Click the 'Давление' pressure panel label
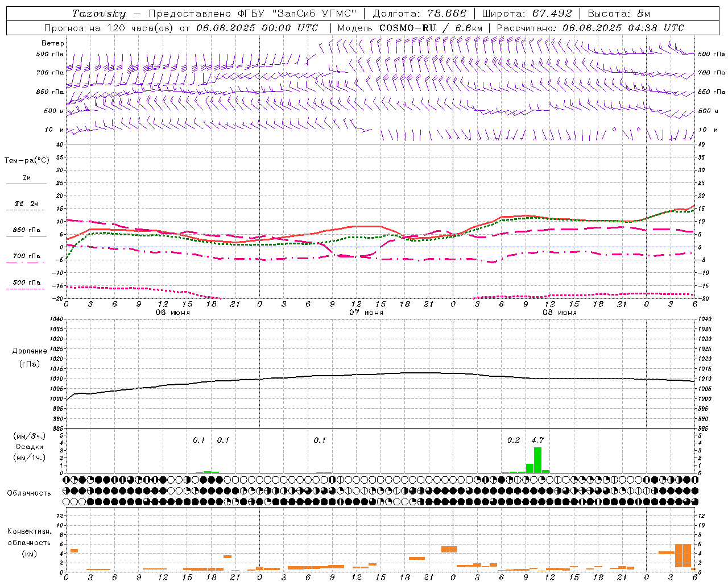Image resolution: width=728 pixels, height=582 pixels. [x=30, y=351]
